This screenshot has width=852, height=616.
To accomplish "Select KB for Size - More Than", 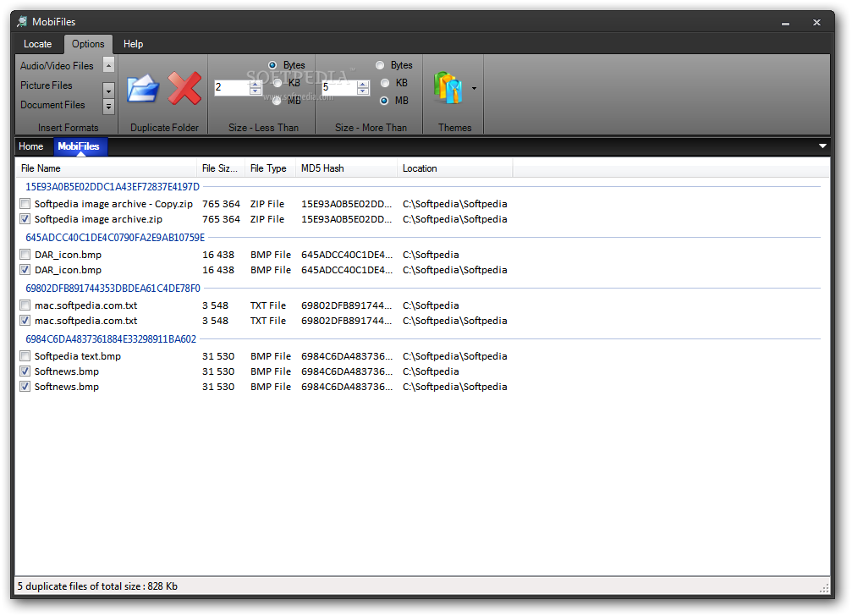I will (385, 83).
